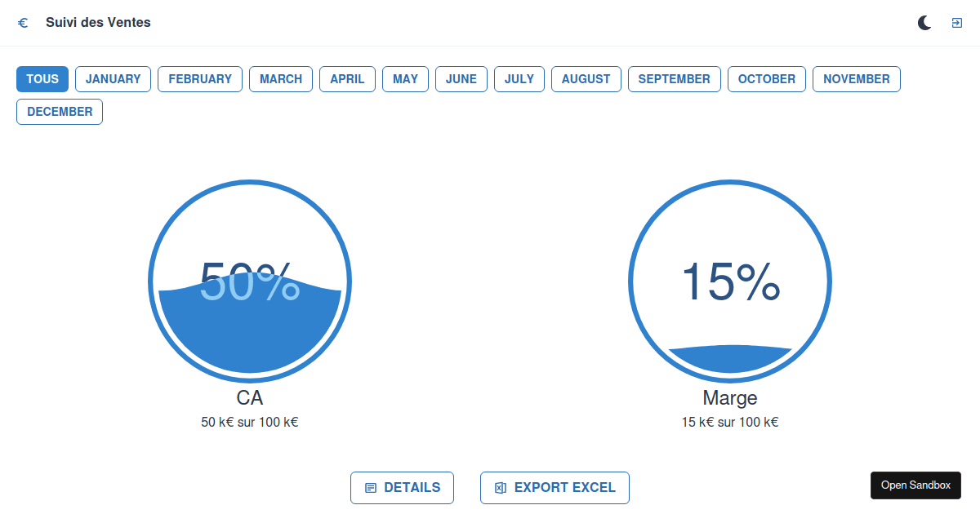Click the Excel file icon on the export button
The height and width of the screenshot is (514, 980).
pos(501,487)
